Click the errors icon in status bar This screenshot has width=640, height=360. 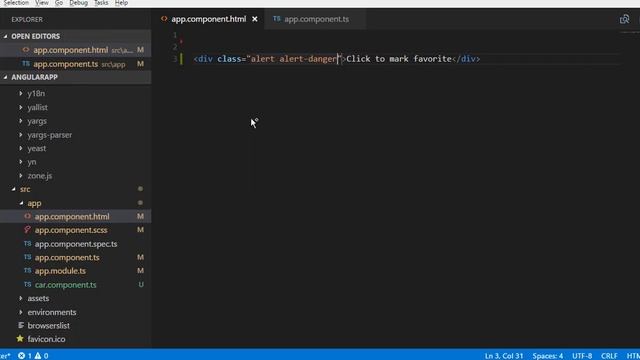click(21, 356)
